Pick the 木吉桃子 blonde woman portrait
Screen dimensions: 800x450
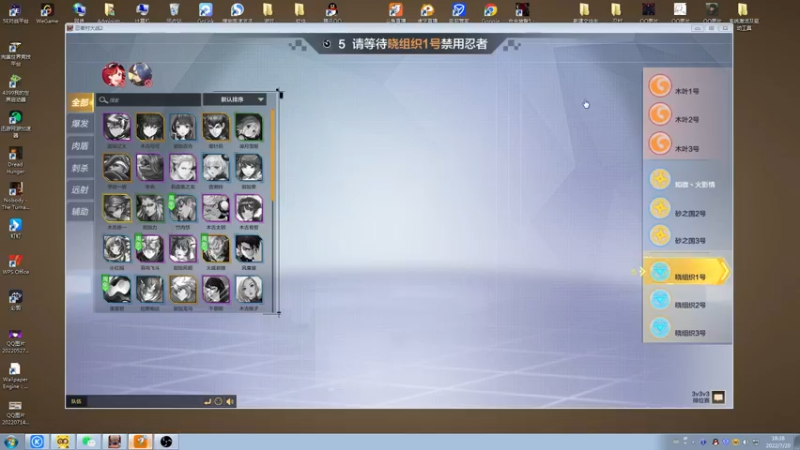click(x=249, y=289)
